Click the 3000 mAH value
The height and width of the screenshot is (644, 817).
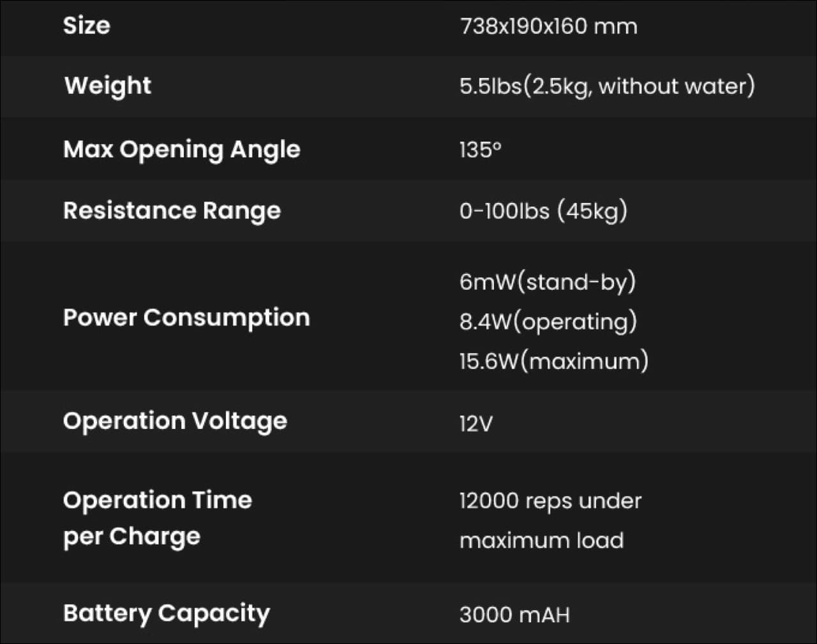click(x=514, y=615)
